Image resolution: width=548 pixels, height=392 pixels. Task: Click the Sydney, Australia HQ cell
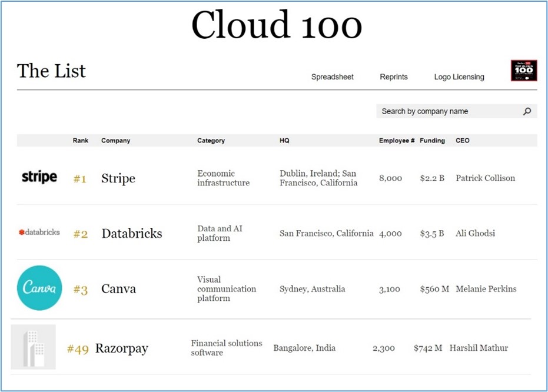[x=312, y=289]
